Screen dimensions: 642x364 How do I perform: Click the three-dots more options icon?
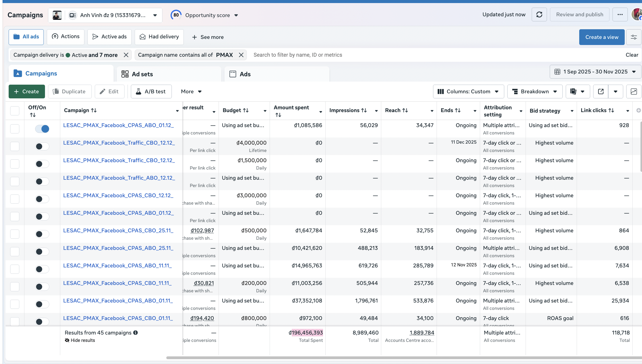click(x=620, y=15)
